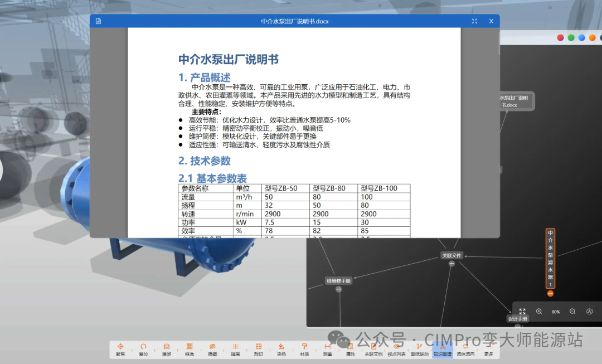
Task: Enable 隔离 isolation mode
Action: [x=234, y=349]
